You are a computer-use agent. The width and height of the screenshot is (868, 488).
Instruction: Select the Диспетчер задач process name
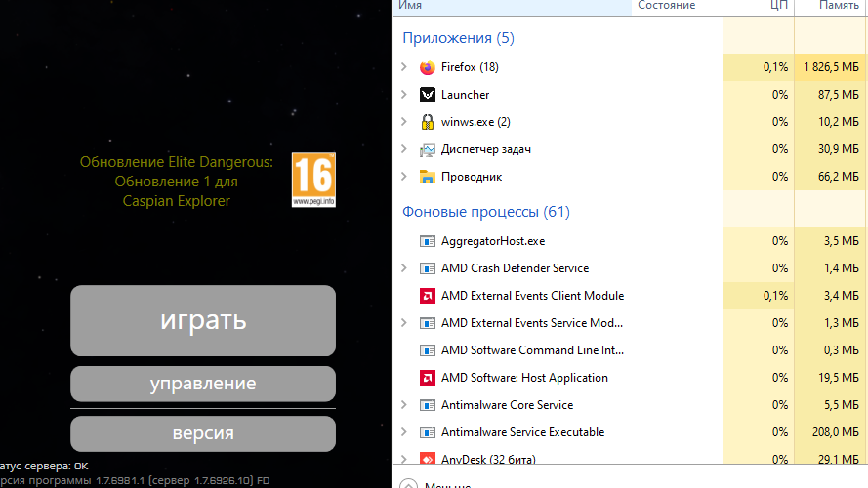point(486,149)
